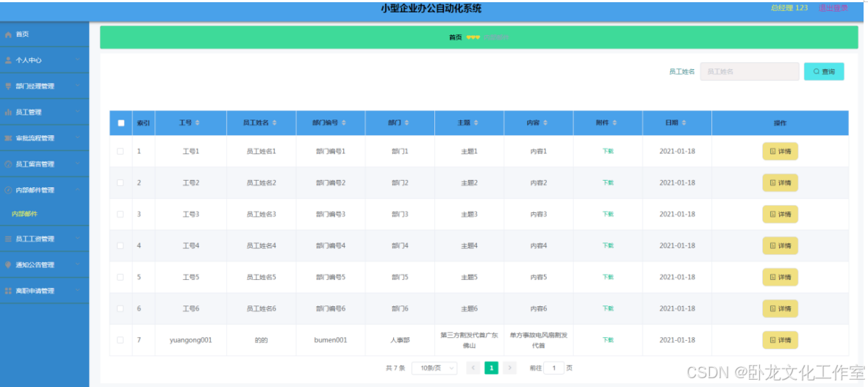Sort by 附件 column arrows
868x387 pixels.
tap(614, 123)
